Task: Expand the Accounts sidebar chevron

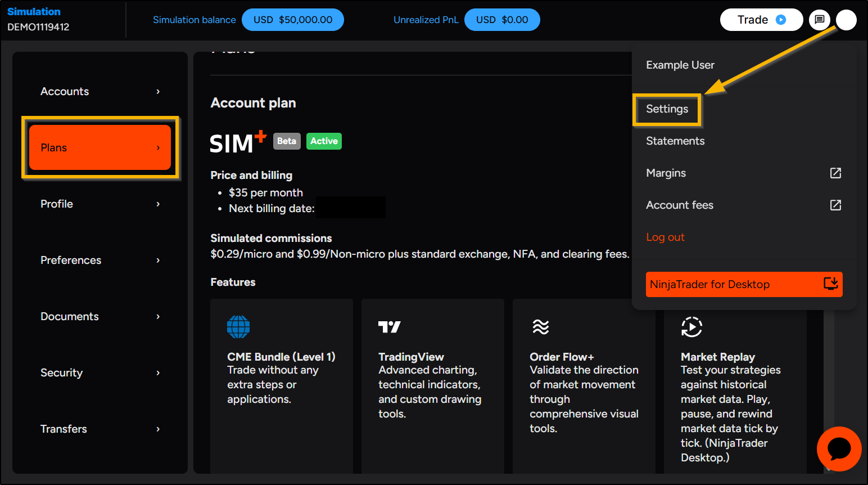Action: click(158, 91)
